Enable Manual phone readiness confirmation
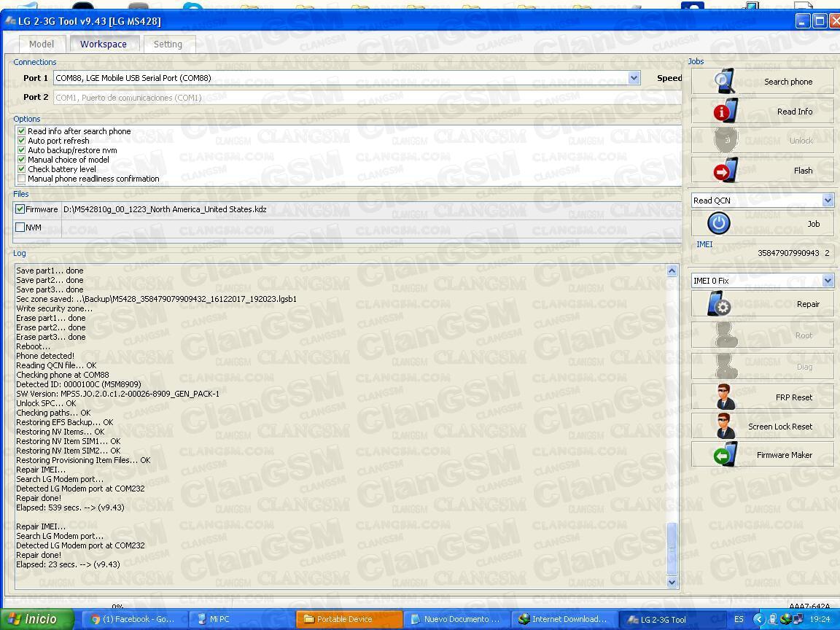 (x=21, y=179)
